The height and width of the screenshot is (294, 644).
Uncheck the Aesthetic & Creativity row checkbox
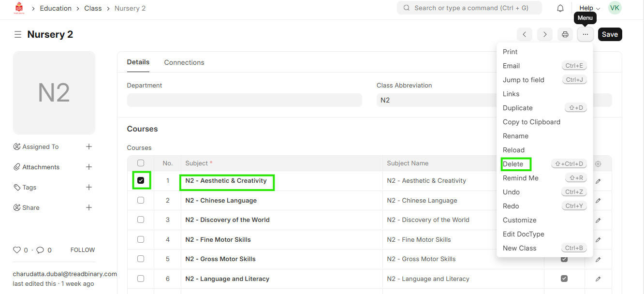(x=141, y=180)
